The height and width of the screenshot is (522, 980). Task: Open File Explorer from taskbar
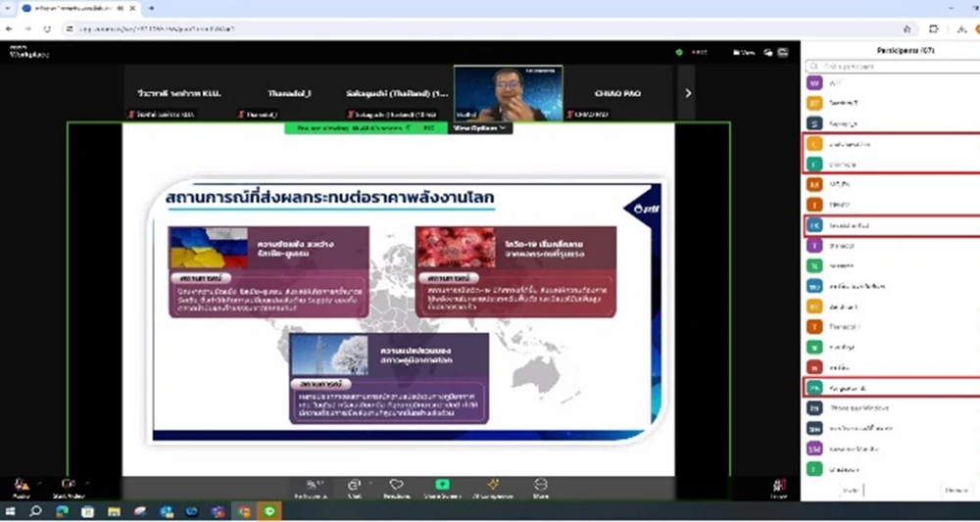point(114,511)
